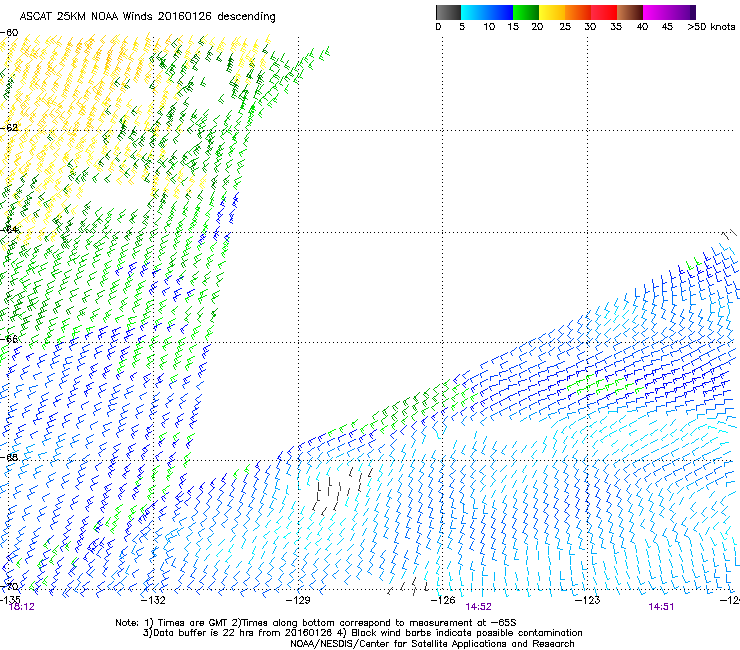
Task: Click the purple '18:12' time stamp
Action: (22, 607)
